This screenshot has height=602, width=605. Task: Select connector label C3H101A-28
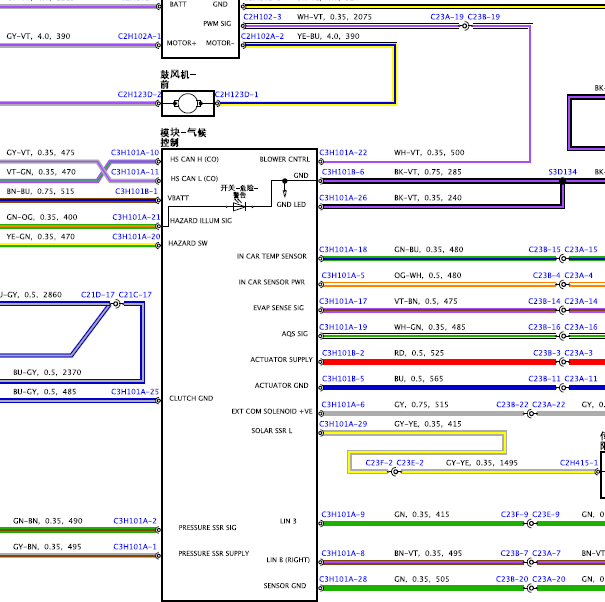tap(343, 579)
